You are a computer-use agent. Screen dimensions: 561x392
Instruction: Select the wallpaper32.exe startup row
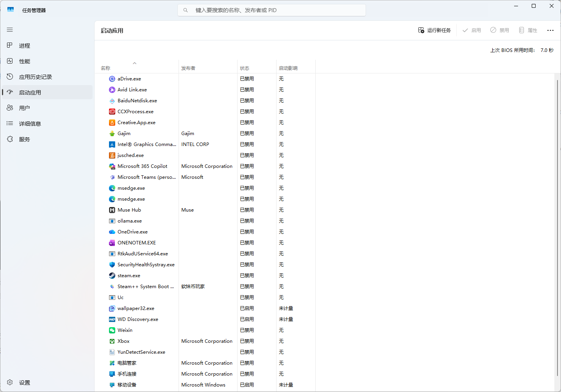136,308
